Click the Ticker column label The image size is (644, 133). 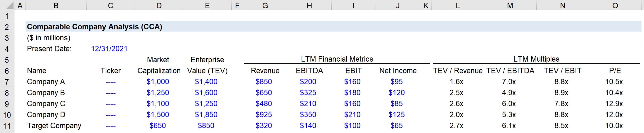tap(111, 71)
